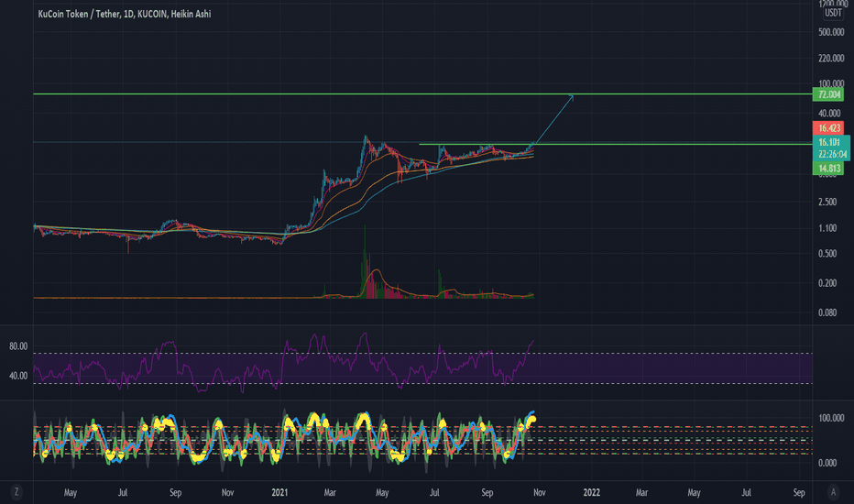Viewport: 854px width, 504px height.
Task: Select the green horizontal line at 72.004
Action: [422, 94]
